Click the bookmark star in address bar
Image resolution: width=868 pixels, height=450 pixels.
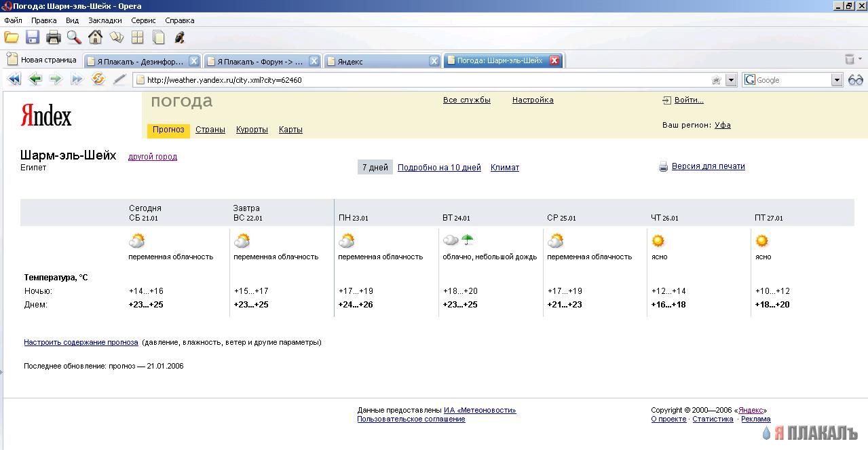716,80
